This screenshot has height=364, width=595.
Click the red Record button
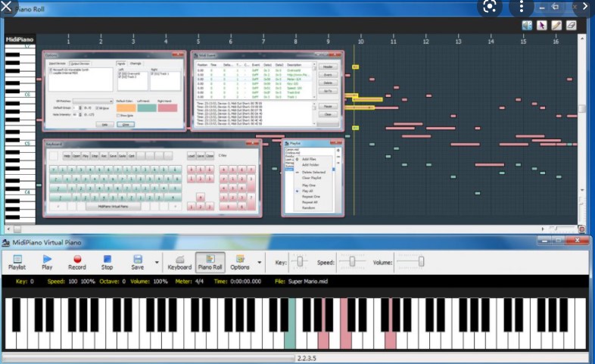click(x=77, y=263)
